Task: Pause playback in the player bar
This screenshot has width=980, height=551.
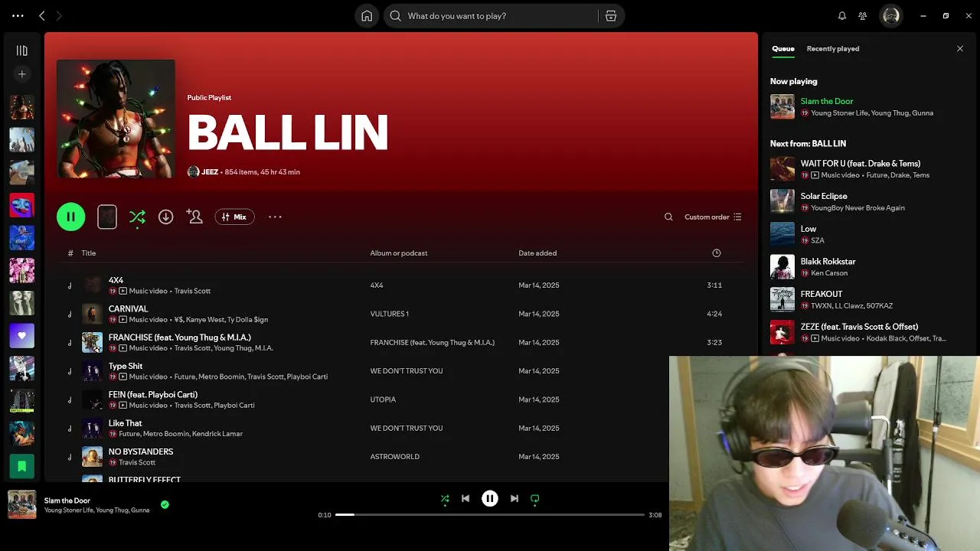Action: [490, 499]
